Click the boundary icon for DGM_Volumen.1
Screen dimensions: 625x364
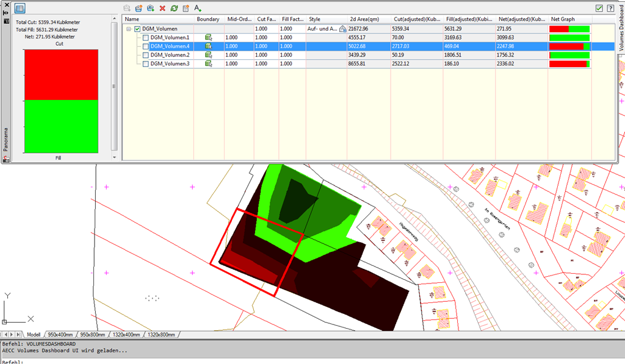click(x=208, y=38)
